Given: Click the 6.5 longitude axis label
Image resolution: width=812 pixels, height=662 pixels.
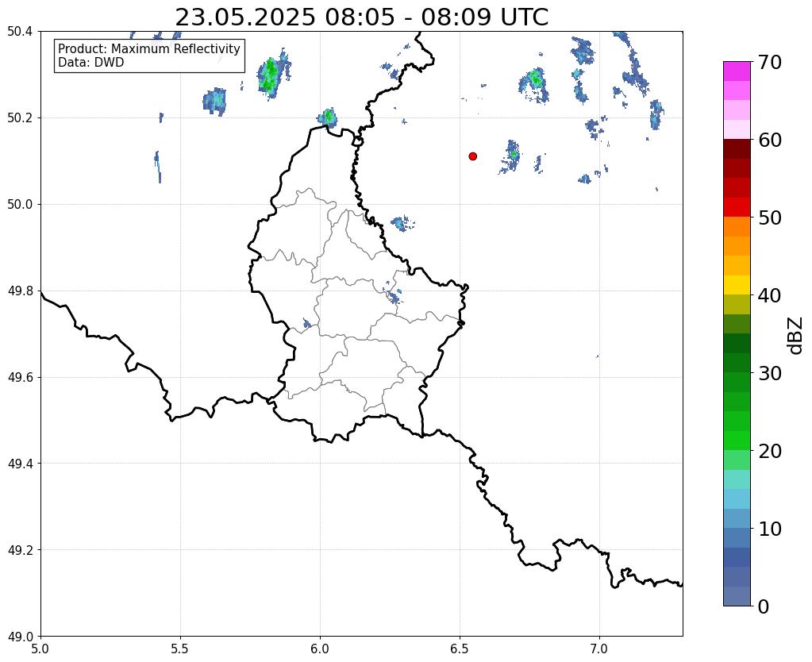Looking at the screenshot, I should 460,649.
